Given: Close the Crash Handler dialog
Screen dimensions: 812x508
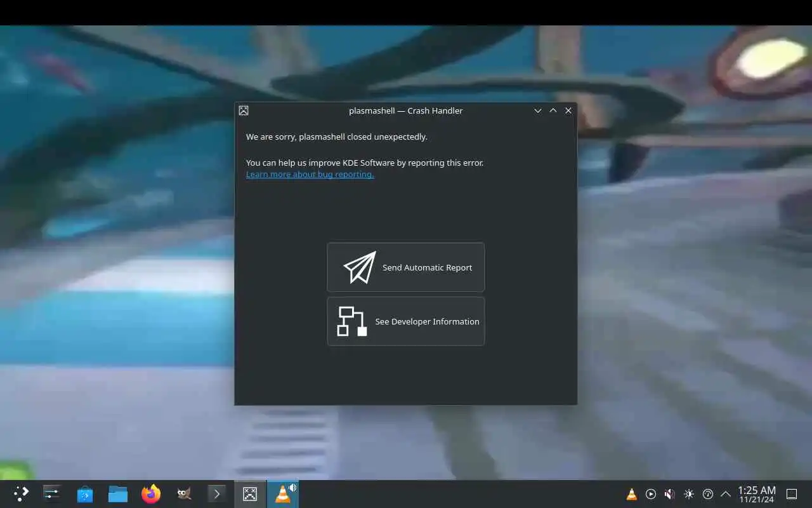Looking at the screenshot, I should (x=568, y=110).
